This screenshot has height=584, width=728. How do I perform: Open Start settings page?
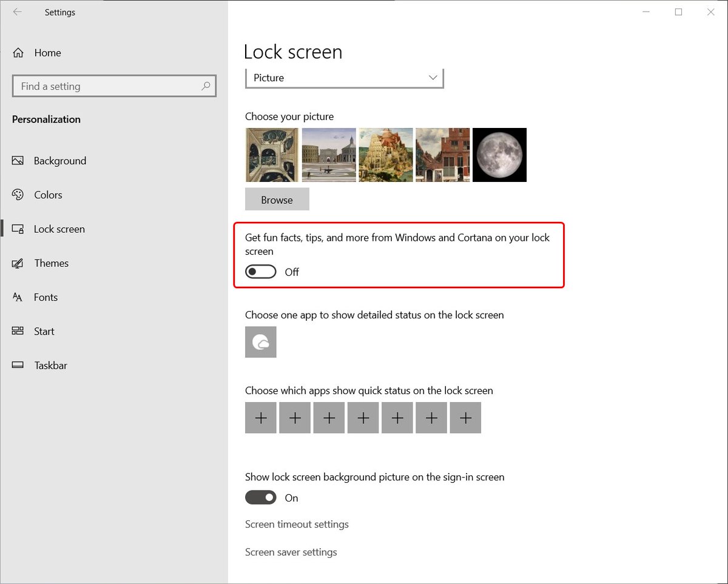click(44, 331)
